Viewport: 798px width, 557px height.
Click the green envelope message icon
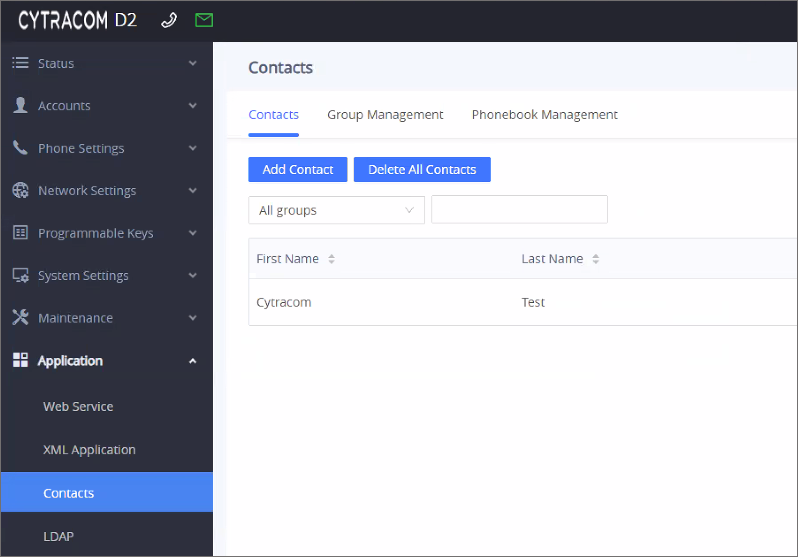204,20
